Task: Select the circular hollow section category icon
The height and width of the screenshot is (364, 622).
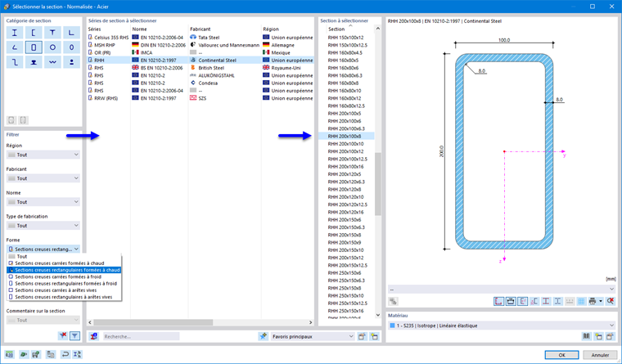Action: click(52, 47)
